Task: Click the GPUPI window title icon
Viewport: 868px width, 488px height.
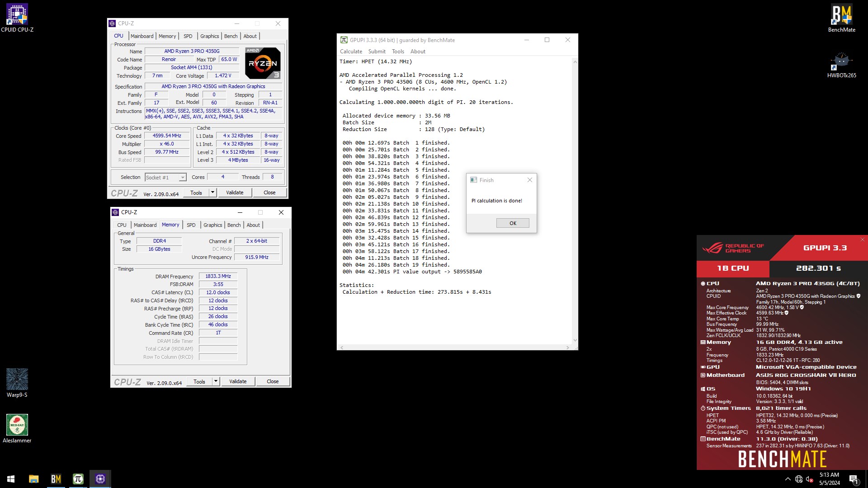Action: [344, 40]
